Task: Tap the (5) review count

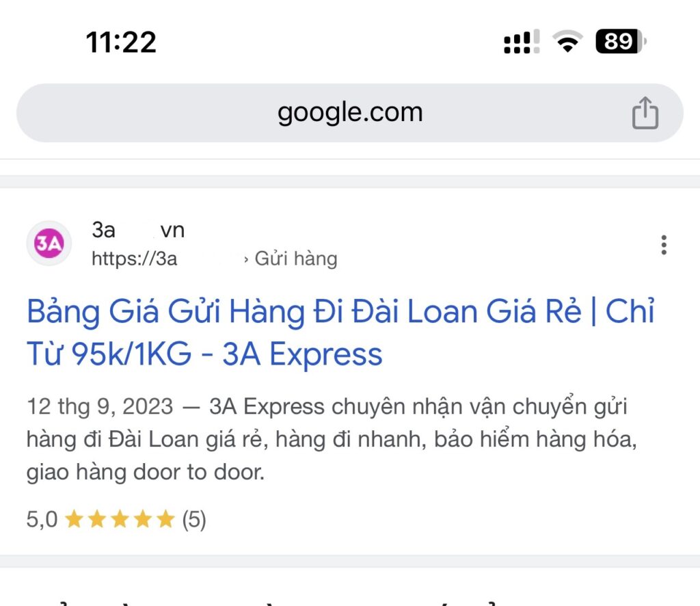Action: click(194, 520)
